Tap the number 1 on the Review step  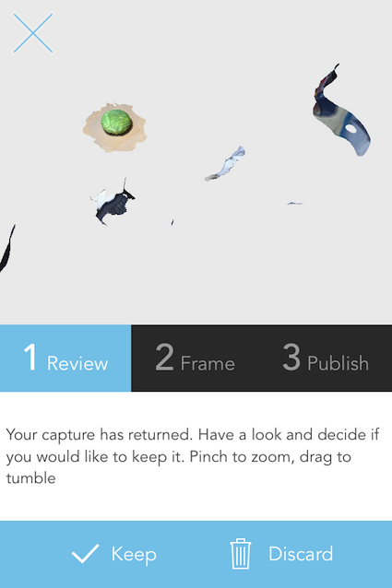pos(30,358)
